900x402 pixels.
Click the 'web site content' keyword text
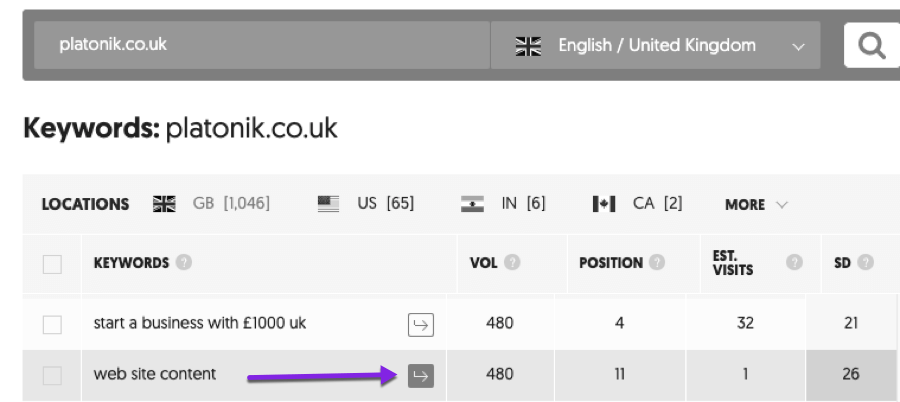tap(154, 375)
